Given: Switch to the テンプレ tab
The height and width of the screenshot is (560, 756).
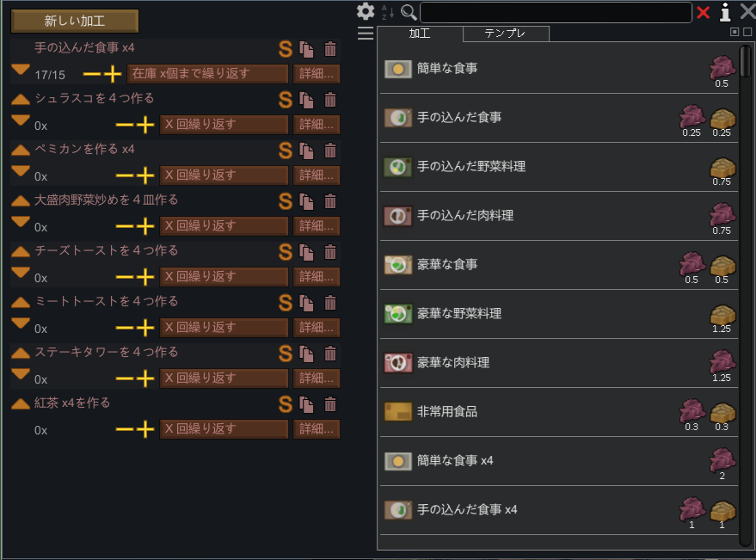Looking at the screenshot, I should pyautogui.click(x=506, y=34).
